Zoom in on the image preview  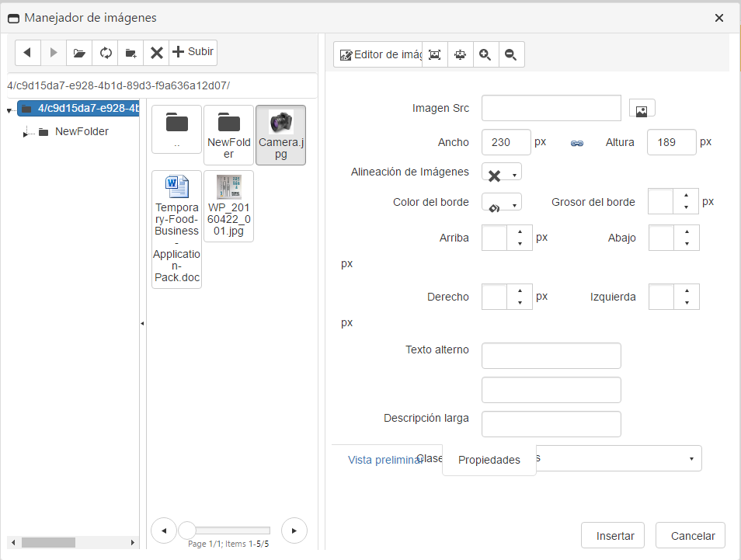[x=485, y=54]
